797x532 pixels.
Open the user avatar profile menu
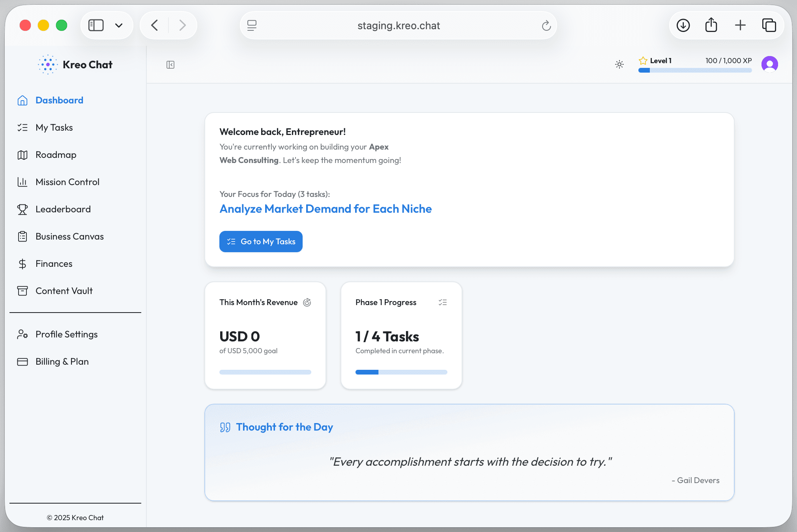(x=769, y=64)
